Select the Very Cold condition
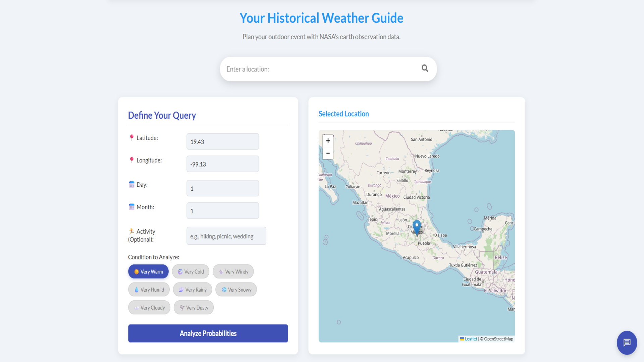The height and width of the screenshot is (362, 644). (x=191, y=271)
